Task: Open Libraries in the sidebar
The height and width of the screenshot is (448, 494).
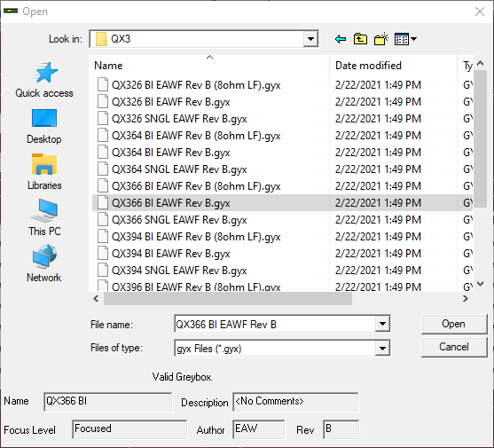Action: 44,172
